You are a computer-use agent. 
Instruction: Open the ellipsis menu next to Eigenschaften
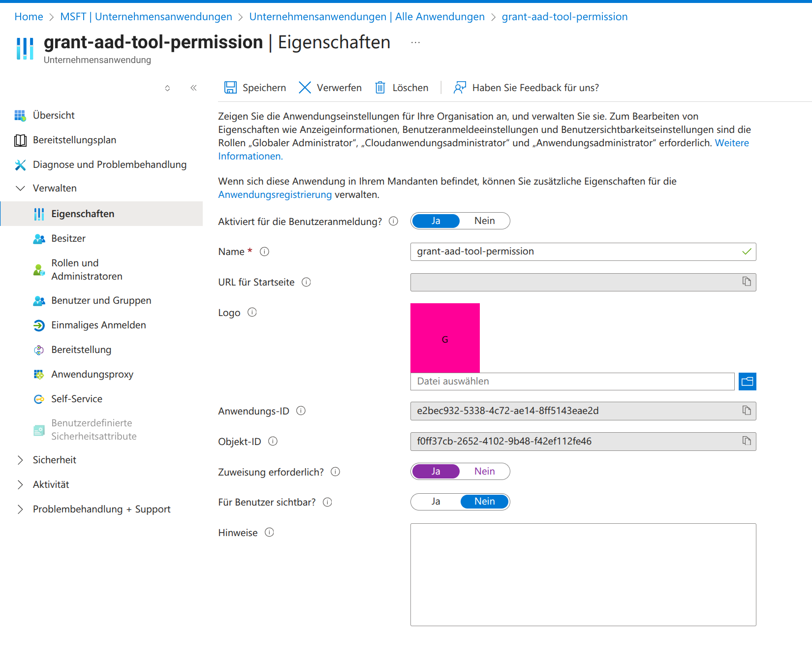[x=416, y=42]
